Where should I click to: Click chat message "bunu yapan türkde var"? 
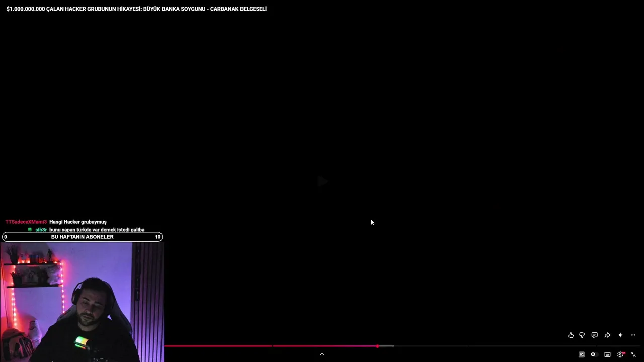coord(97,230)
